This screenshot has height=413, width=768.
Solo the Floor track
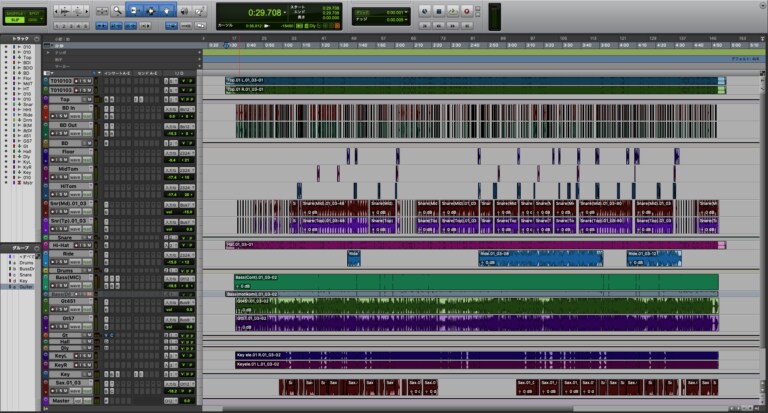(x=61, y=160)
